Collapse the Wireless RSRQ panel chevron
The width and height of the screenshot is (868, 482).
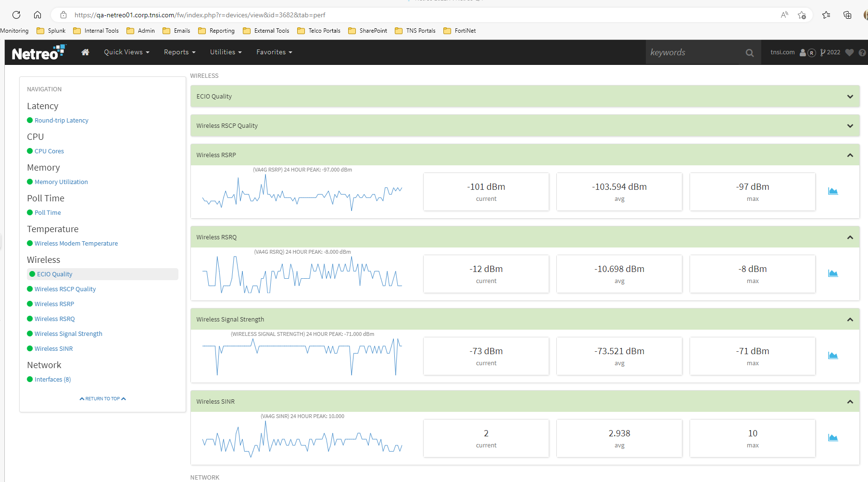click(x=850, y=237)
